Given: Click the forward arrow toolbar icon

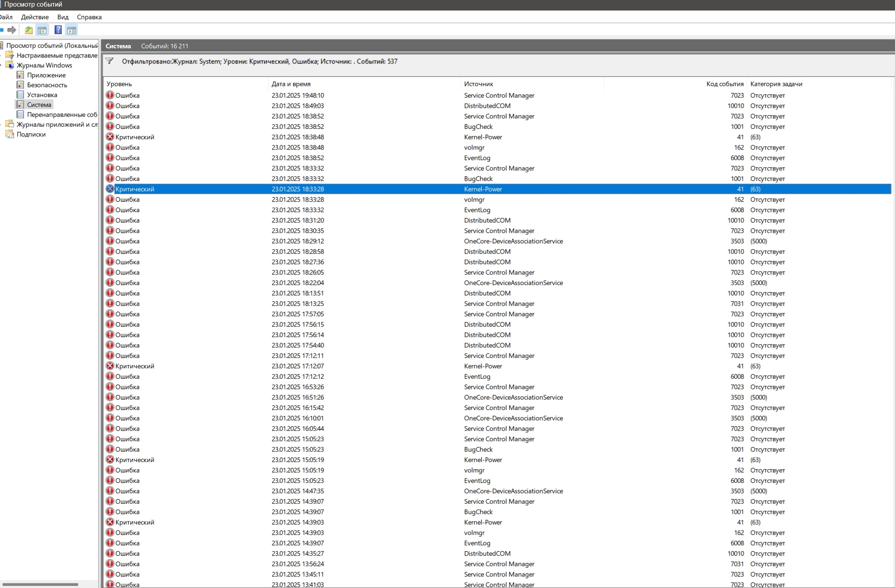Looking at the screenshot, I should pyautogui.click(x=12, y=30).
